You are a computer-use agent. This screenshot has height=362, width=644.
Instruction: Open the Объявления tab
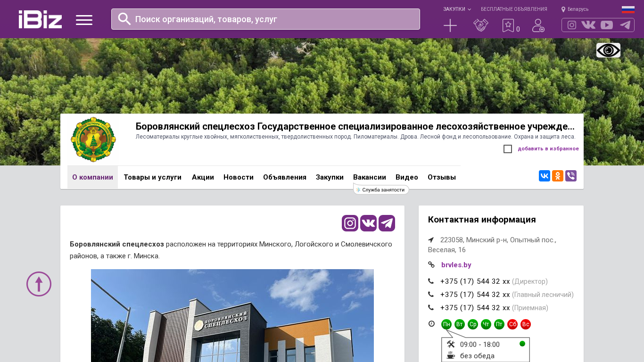click(285, 177)
